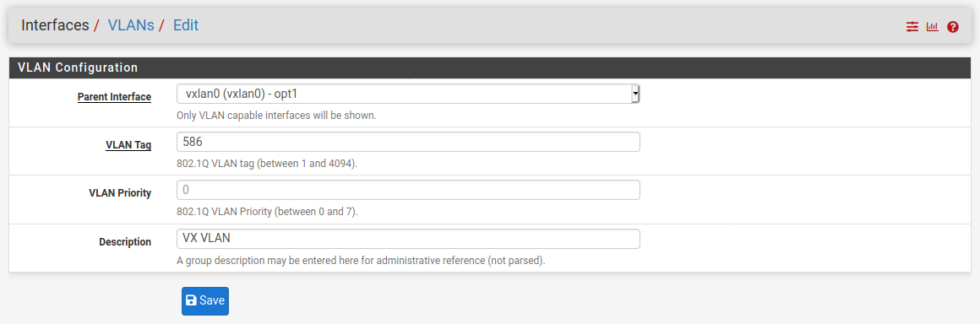Click the Description field label

[x=125, y=241]
